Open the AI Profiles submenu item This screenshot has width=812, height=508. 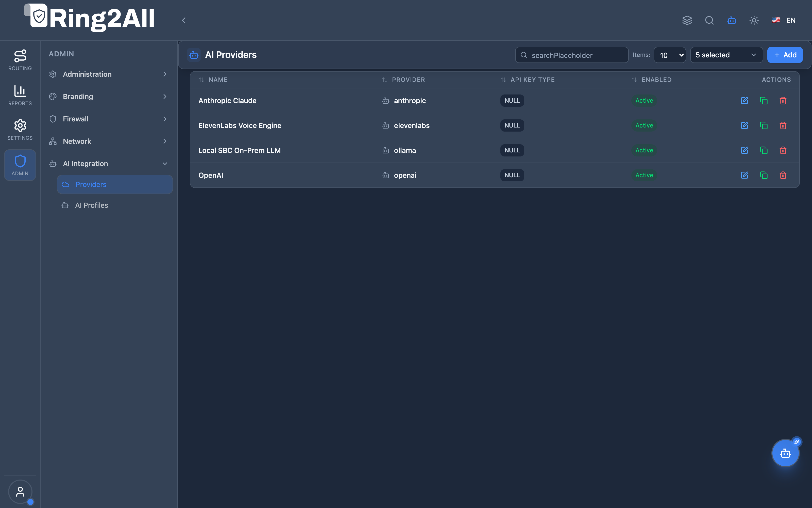click(115, 205)
